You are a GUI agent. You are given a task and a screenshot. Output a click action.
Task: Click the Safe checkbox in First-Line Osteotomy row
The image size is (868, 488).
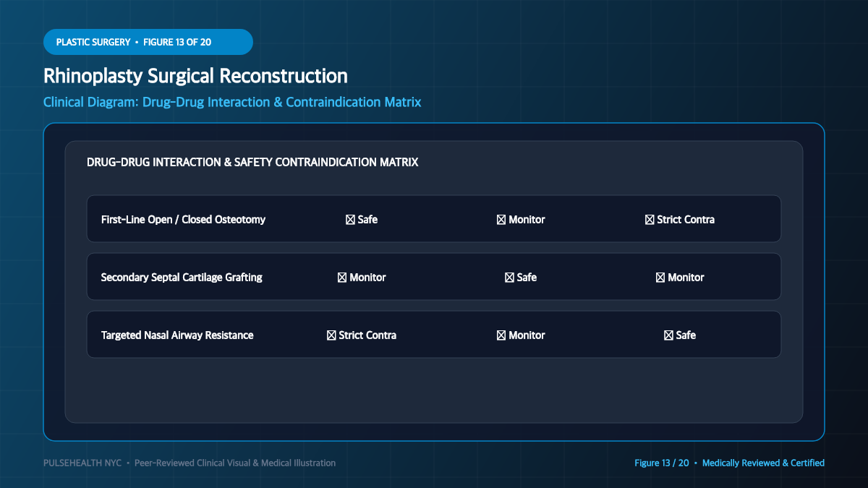pos(350,220)
